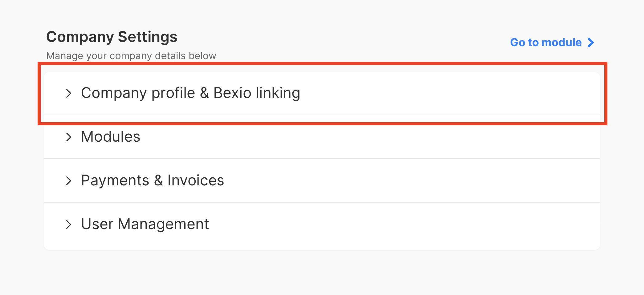Open the Company profile & Bexio linking arrow
Image resolution: width=644 pixels, height=295 pixels.
(x=68, y=93)
